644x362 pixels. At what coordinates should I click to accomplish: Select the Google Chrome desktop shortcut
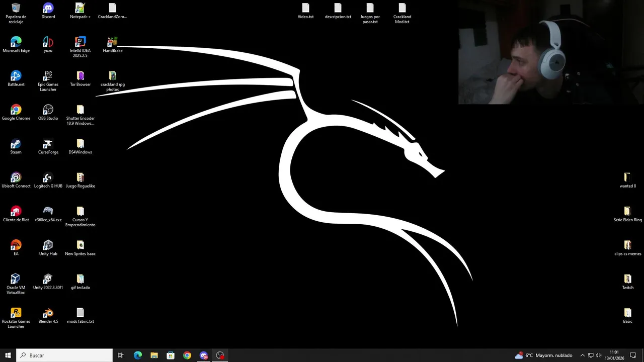click(x=16, y=113)
